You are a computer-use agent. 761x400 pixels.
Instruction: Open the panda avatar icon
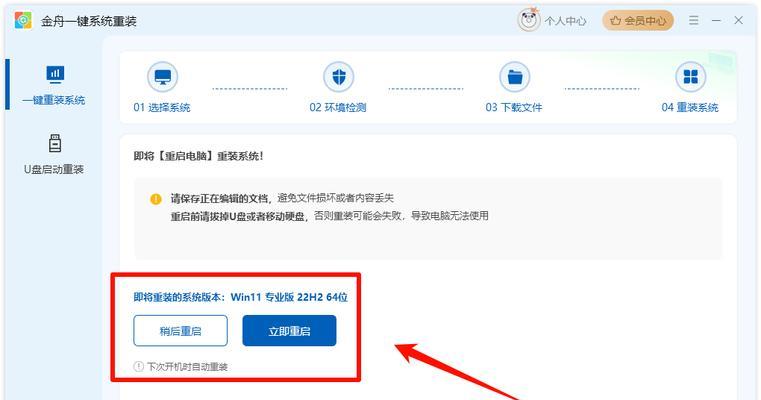(x=529, y=20)
